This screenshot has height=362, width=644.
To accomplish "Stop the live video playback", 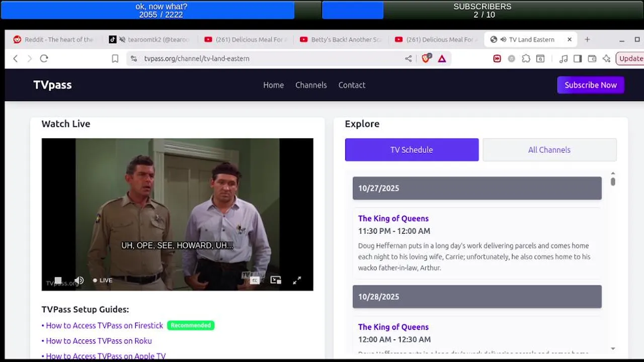I will coord(58,281).
